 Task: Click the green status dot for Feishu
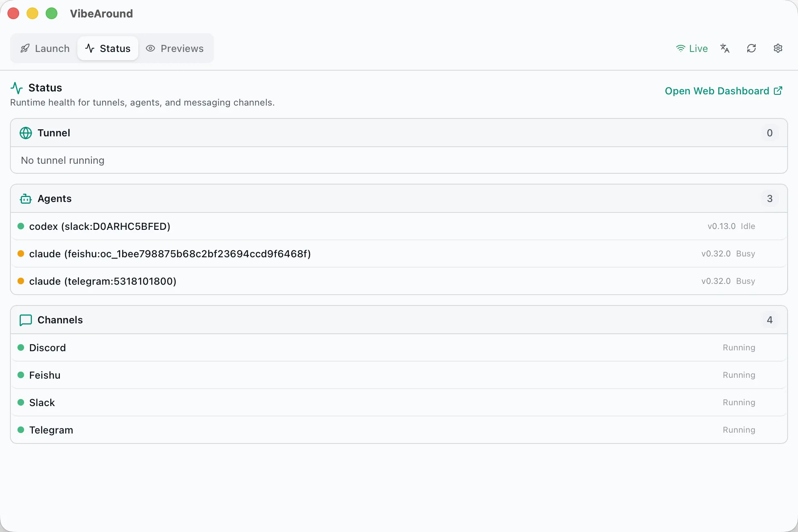[21, 375]
